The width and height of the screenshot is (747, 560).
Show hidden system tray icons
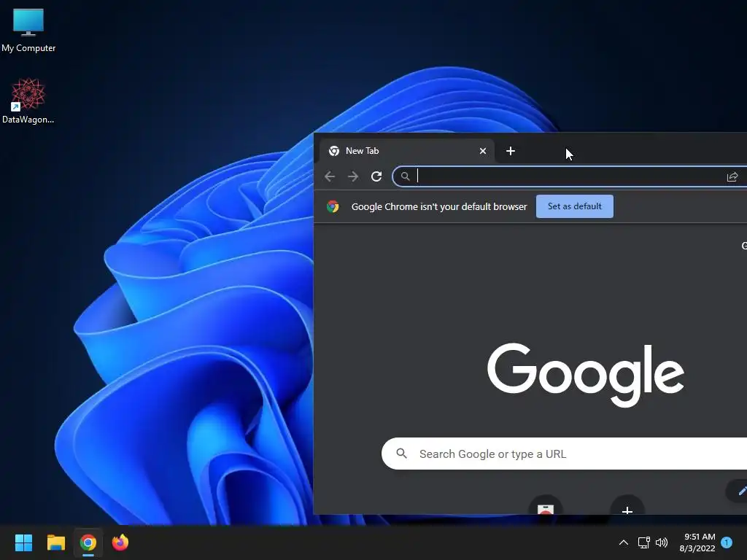tap(623, 542)
